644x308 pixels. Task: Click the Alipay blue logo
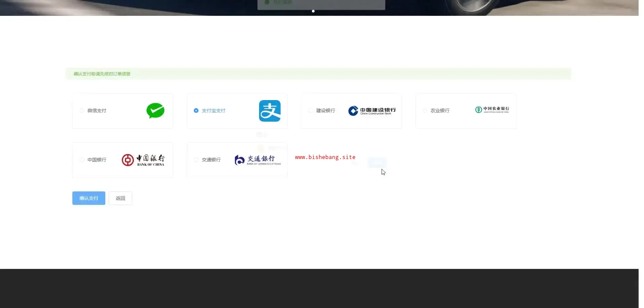click(x=270, y=111)
